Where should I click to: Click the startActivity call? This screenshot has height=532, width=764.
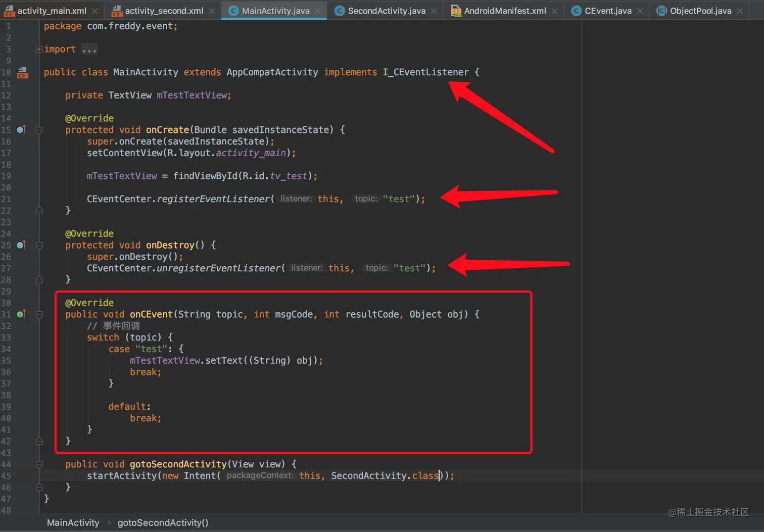122,476
